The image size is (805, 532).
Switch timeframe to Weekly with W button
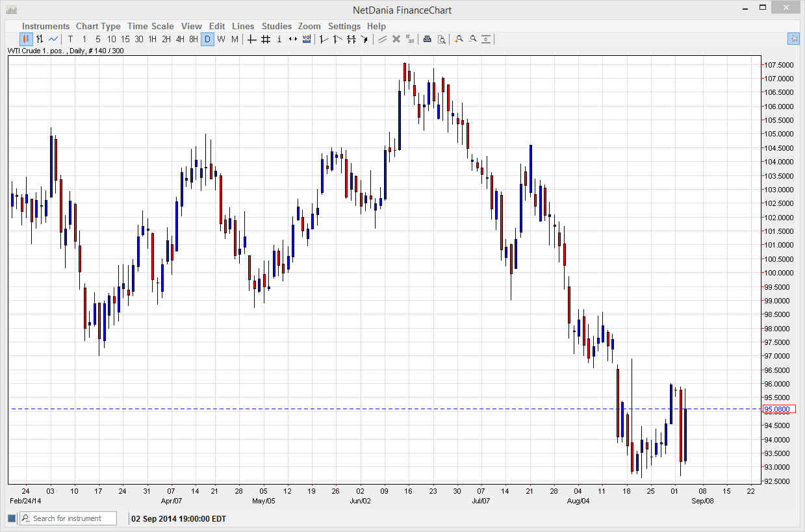click(x=221, y=39)
